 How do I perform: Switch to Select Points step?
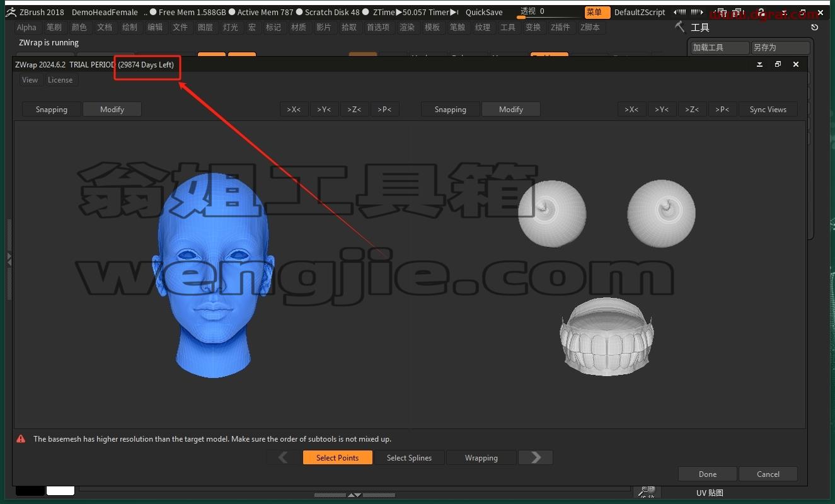[338, 457]
